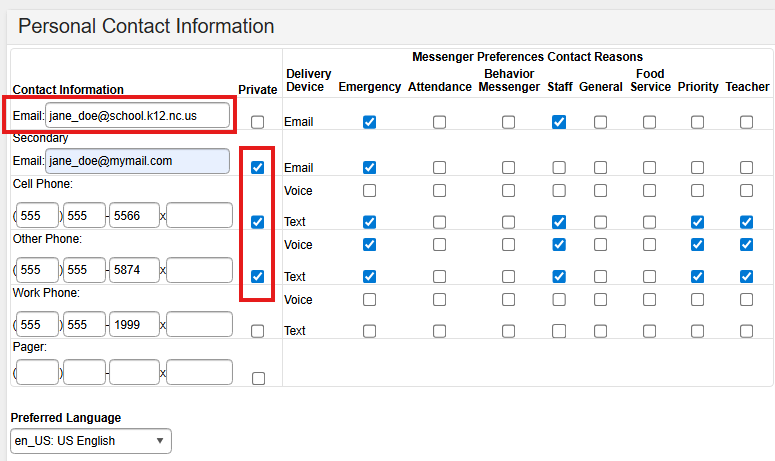Screen dimensions: 775x461
Task: Click the primary Email input field
Action: 137,116
